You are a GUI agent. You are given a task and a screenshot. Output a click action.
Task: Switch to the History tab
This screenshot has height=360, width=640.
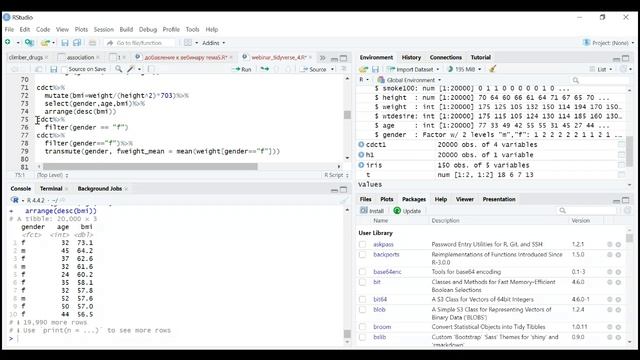pos(411,58)
